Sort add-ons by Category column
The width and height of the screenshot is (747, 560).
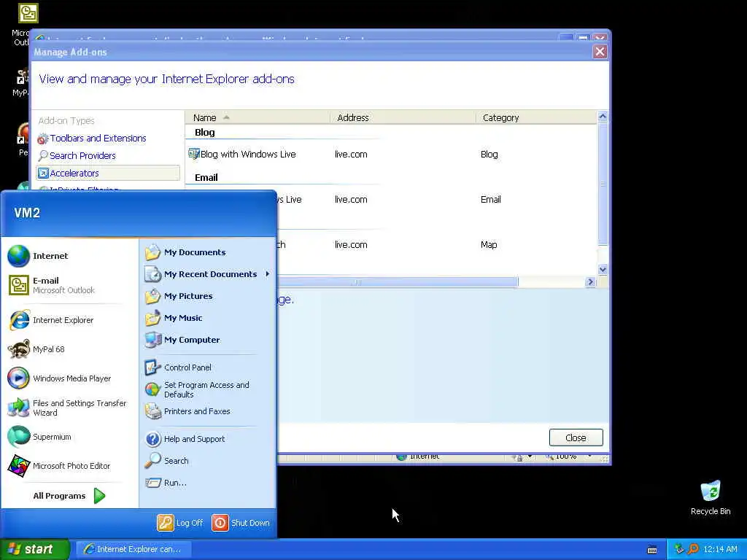point(536,117)
